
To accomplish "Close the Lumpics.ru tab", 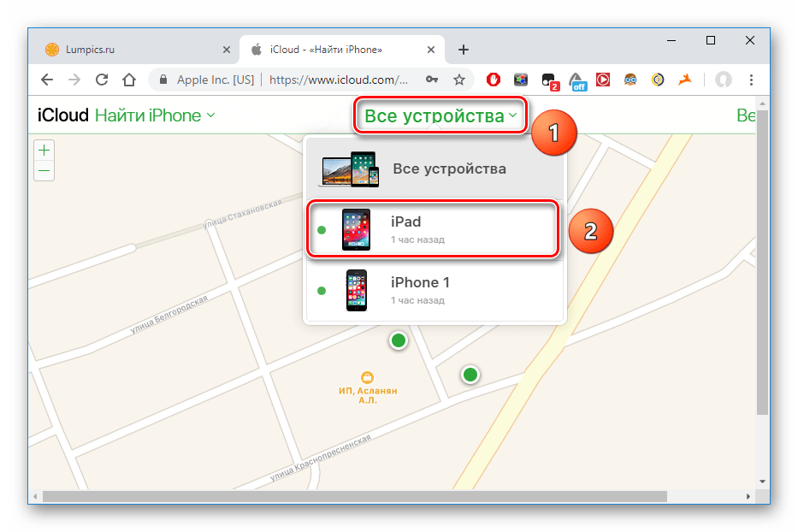I will pyautogui.click(x=227, y=50).
